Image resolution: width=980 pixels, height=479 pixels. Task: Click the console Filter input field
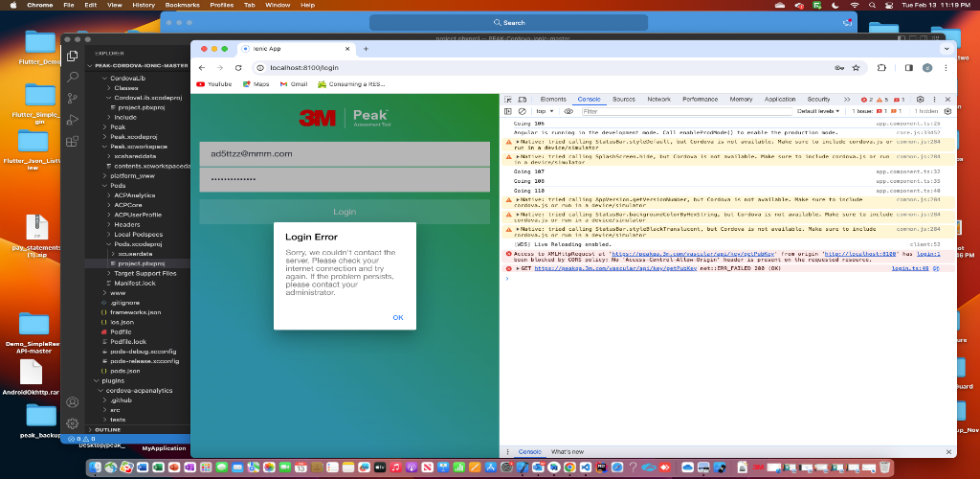[686, 111]
